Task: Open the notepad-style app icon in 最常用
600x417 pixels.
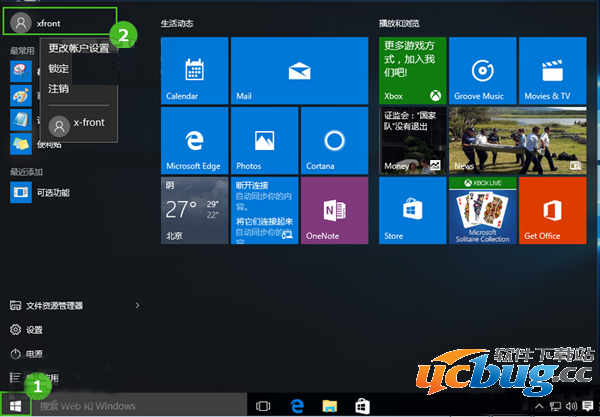Action: point(21,120)
